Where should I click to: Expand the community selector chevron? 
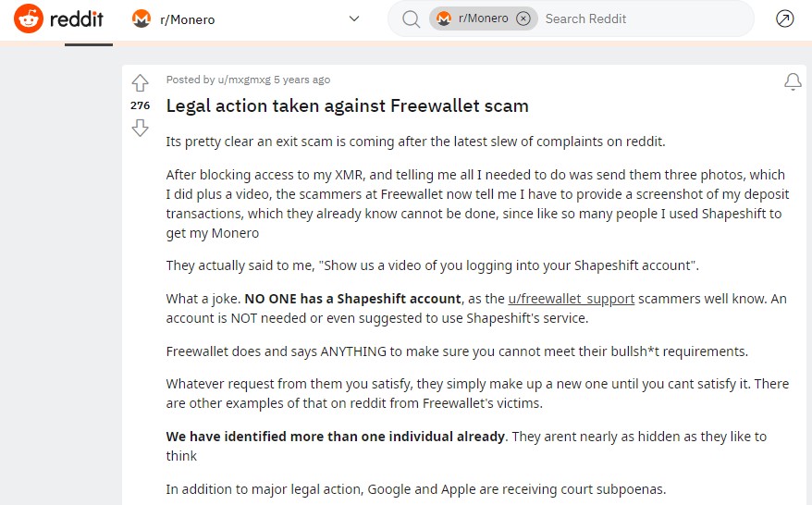coord(353,18)
